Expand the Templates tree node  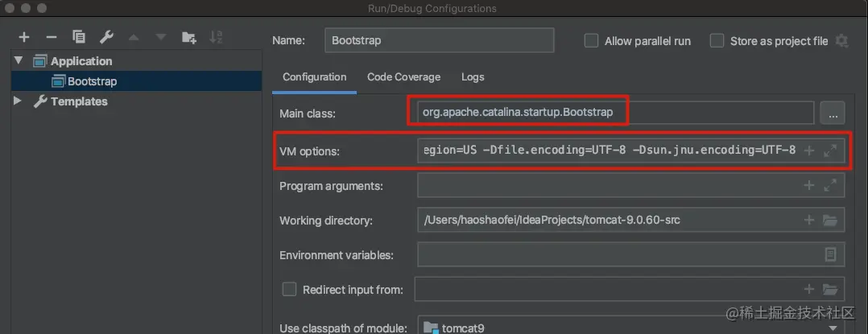pos(19,101)
